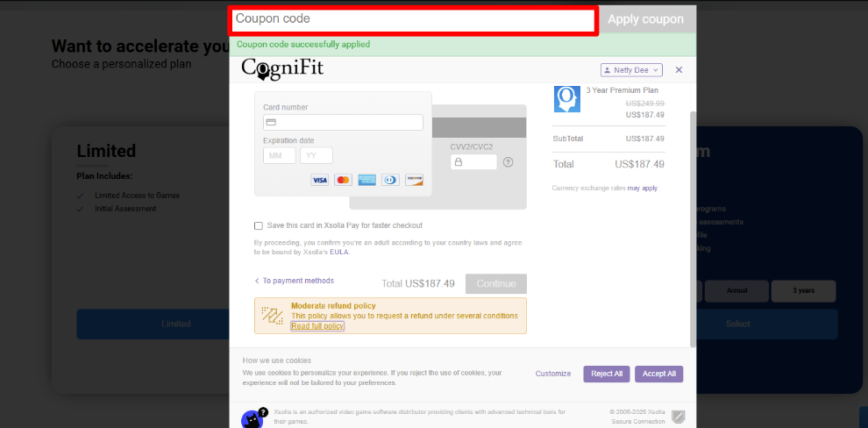This screenshot has width=868, height=428.
Task: Select the Annual billing option
Action: 736,290
